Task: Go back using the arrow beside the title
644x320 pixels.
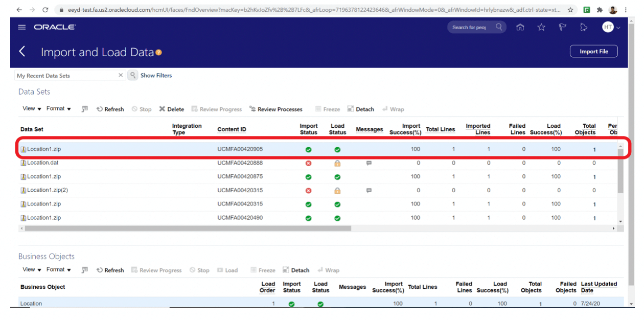Action: (x=22, y=52)
